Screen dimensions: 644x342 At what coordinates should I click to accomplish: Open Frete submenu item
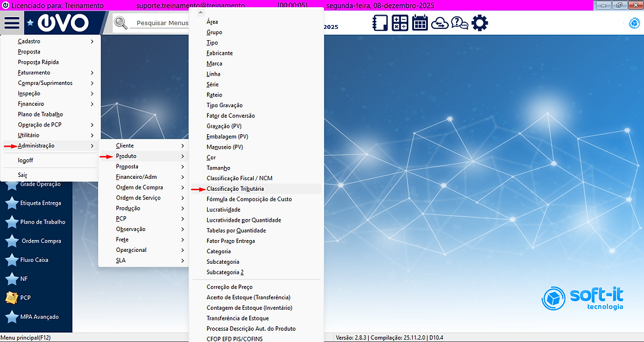point(144,239)
